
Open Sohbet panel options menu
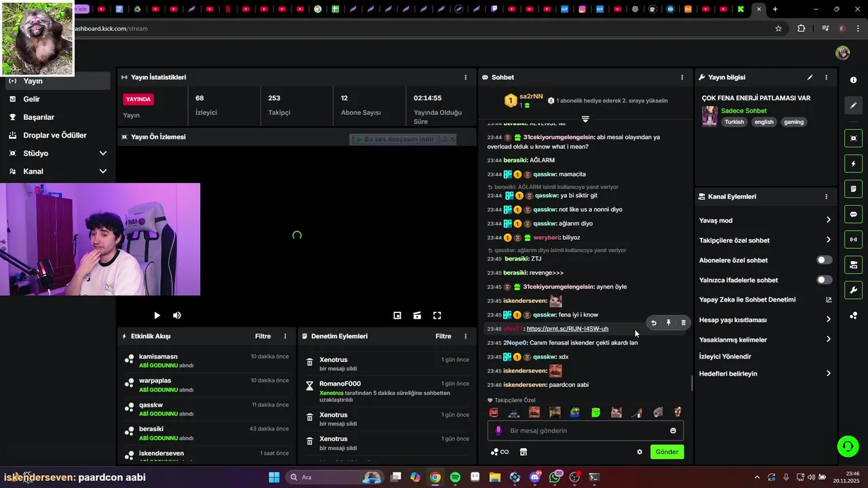point(682,77)
